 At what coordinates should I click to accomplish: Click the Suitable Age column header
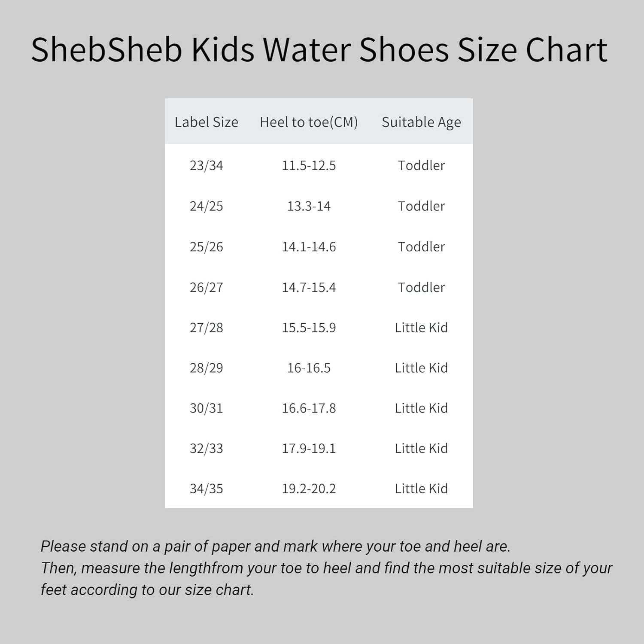tap(421, 122)
